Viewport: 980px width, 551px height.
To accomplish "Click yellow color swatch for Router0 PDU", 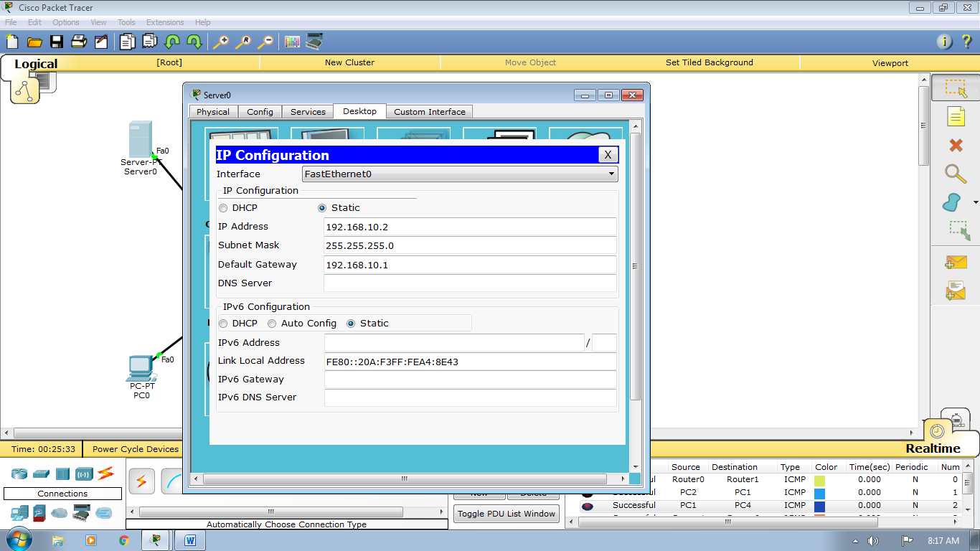I will click(819, 480).
